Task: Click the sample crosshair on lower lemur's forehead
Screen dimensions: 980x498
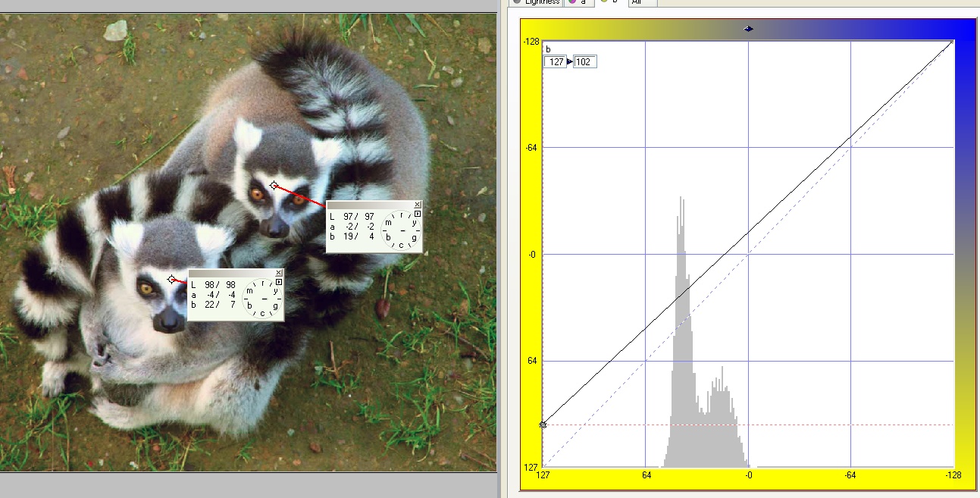Action: 171,279
